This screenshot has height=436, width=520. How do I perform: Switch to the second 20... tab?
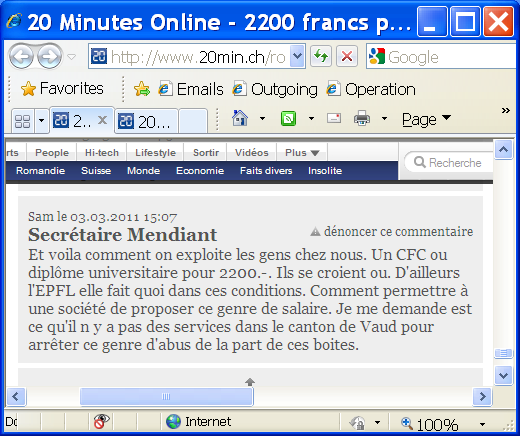146,122
